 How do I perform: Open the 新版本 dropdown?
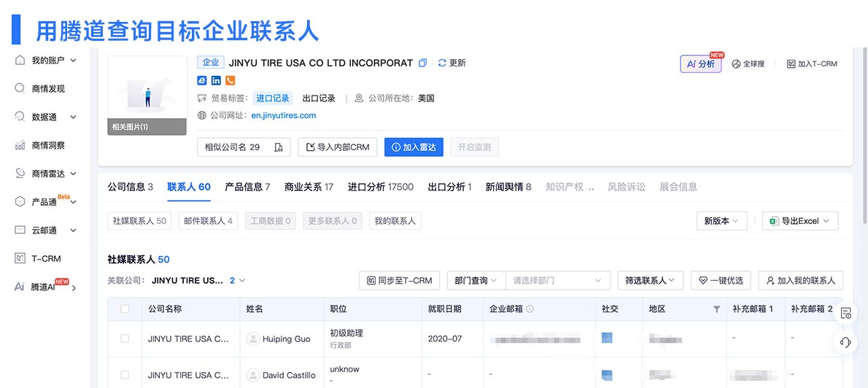tap(721, 221)
